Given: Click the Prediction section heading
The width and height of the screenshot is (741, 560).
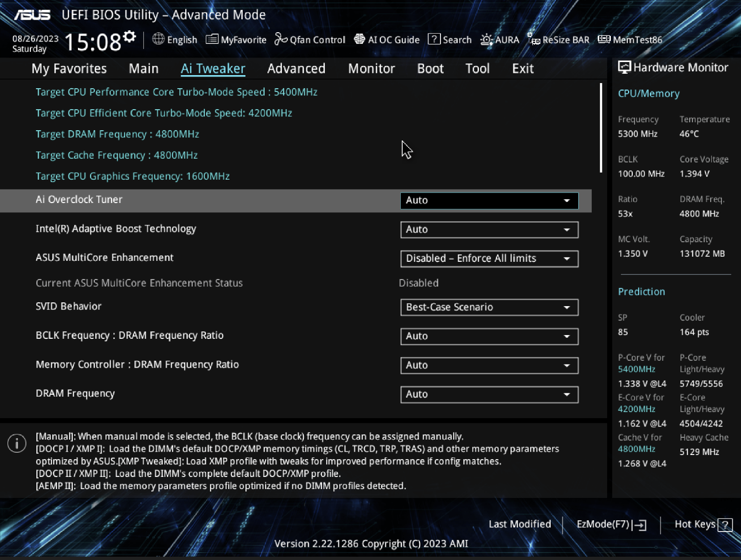Looking at the screenshot, I should point(641,292).
